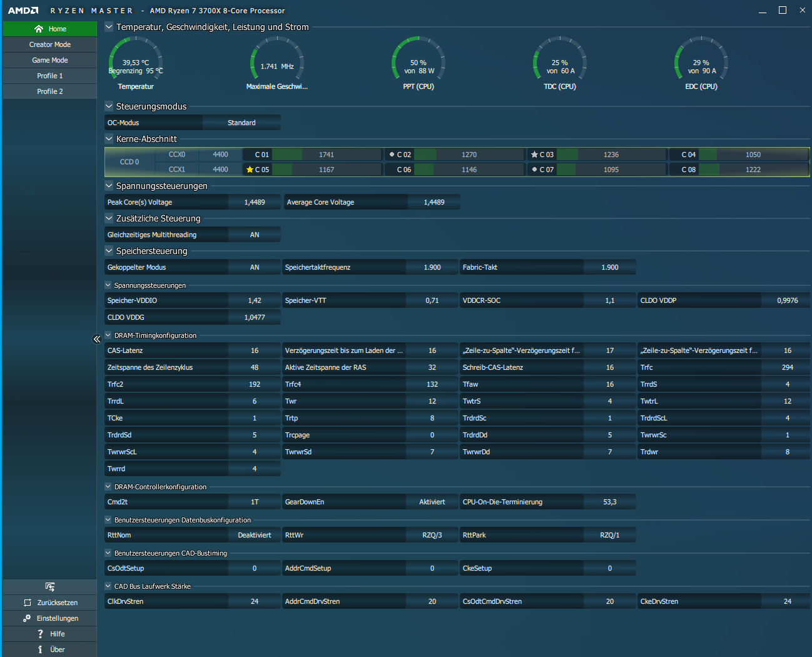The height and width of the screenshot is (657, 812).
Task: Click the AMD logo in title bar
Action: coord(23,11)
